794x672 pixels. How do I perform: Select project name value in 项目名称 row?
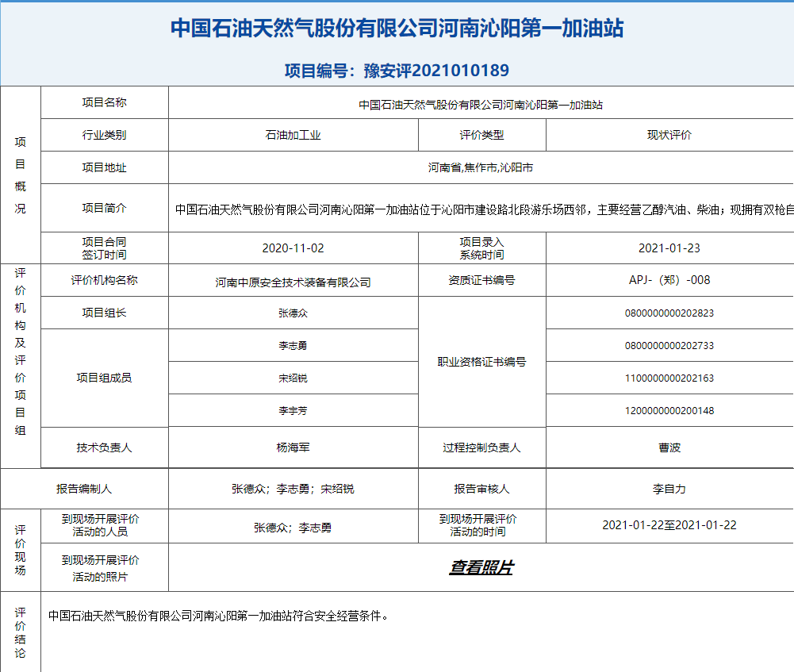(x=481, y=105)
